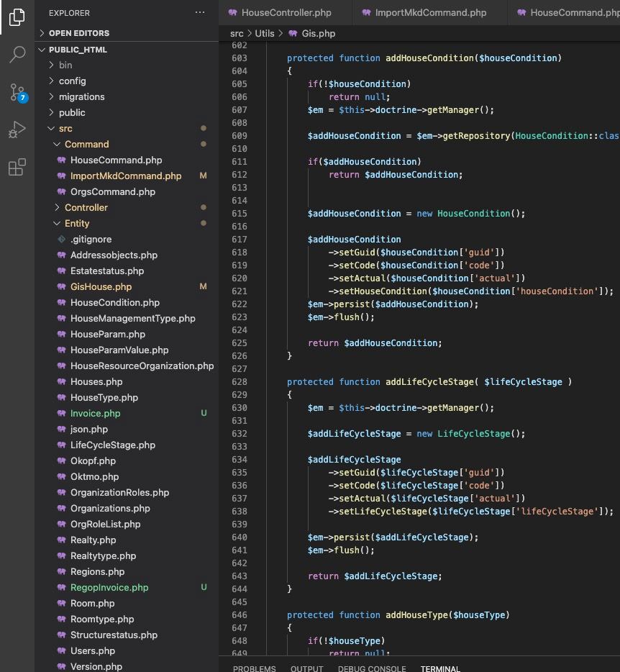Click PHP icon beside Okopf.php

(x=62, y=460)
